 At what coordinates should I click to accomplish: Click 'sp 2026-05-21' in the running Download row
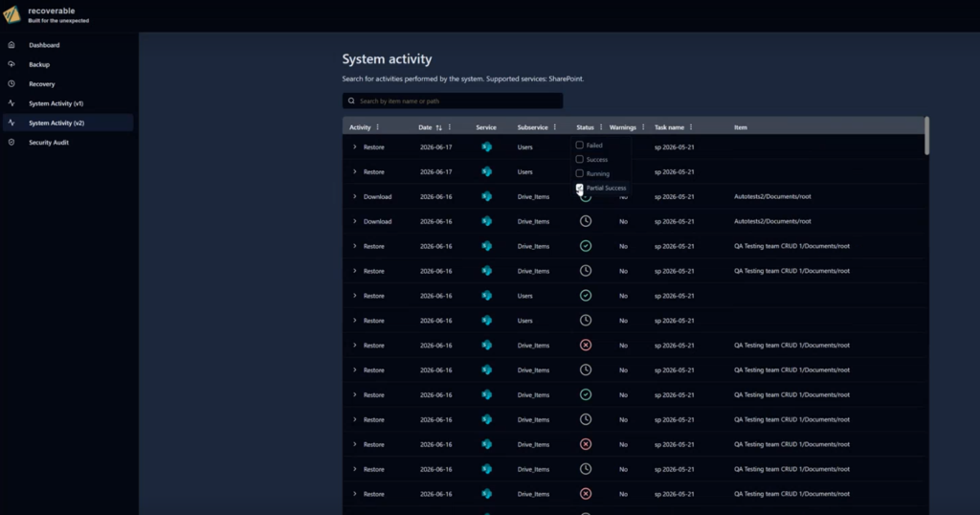(675, 221)
